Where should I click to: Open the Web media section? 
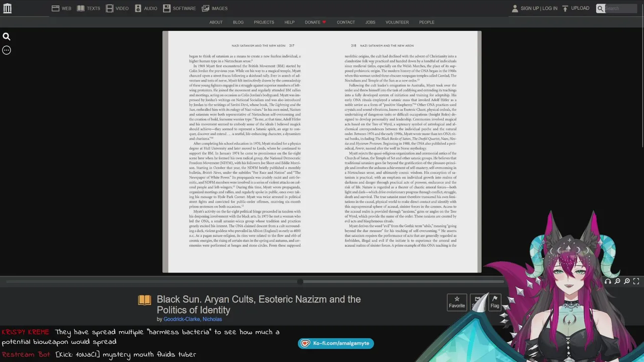(61, 9)
